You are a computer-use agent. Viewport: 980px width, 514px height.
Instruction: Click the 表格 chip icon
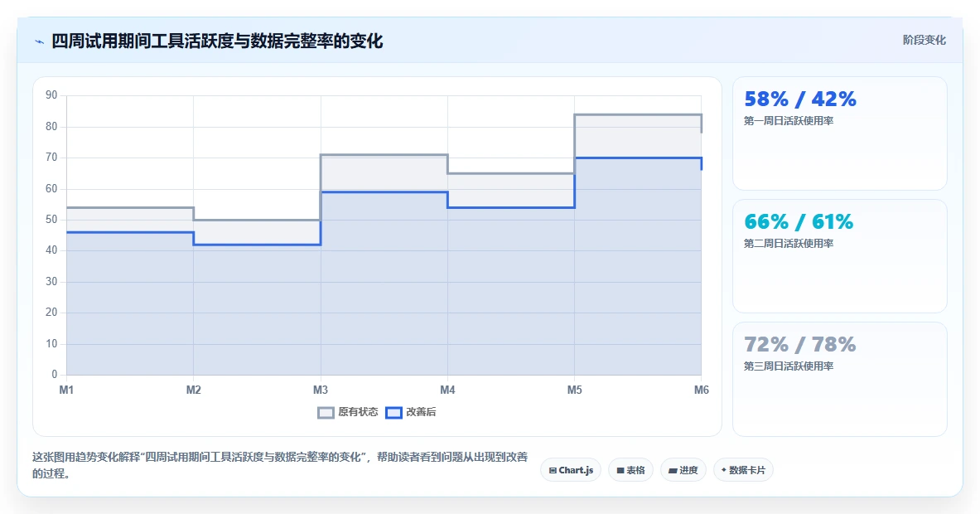click(x=620, y=470)
